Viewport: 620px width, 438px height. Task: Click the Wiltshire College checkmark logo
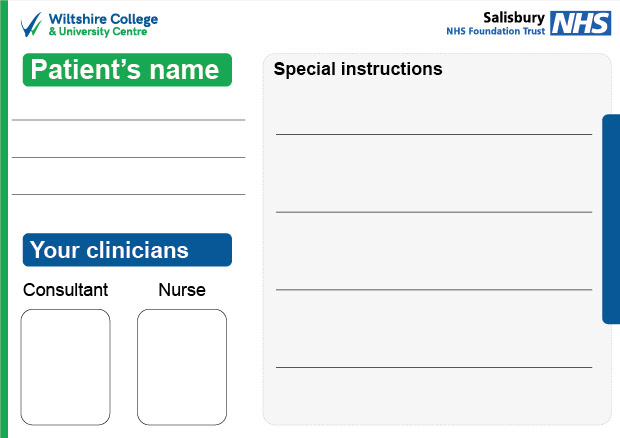coord(31,25)
